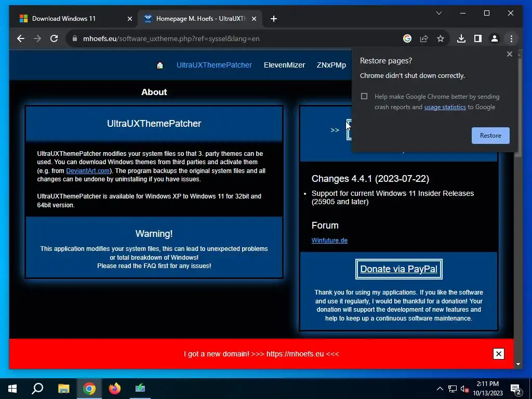This screenshot has height=399, width=532.
Task: Reload the page with the refresh icon
Action: 54,38
